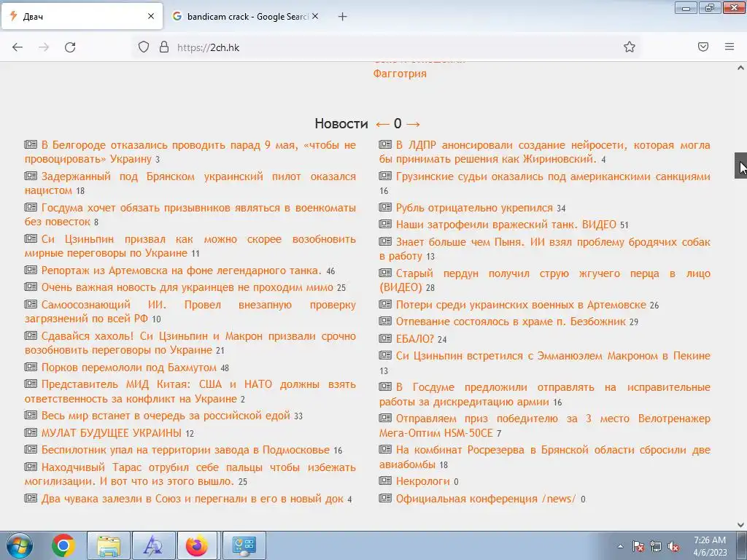747x560 pixels.
Task: Open Отпевание в храме п. Безбожник thread
Action: click(511, 322)
